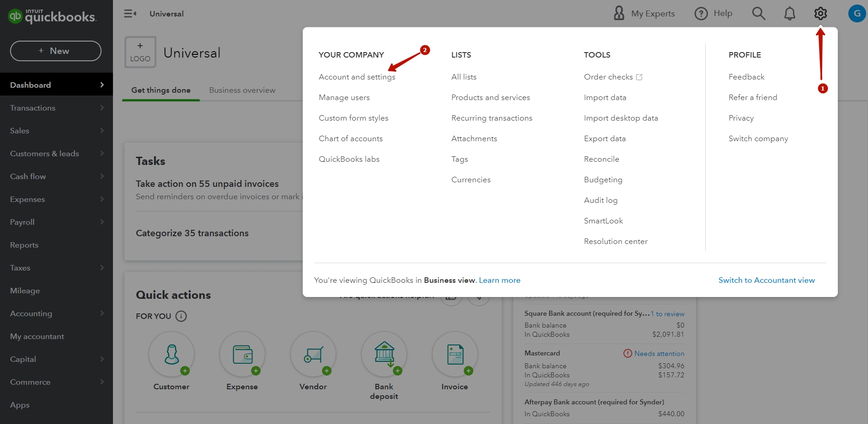The height and width of the screenshot is (424, 868).
Task: Add a Bank deposit quick action icon
Action: point(384,354)
